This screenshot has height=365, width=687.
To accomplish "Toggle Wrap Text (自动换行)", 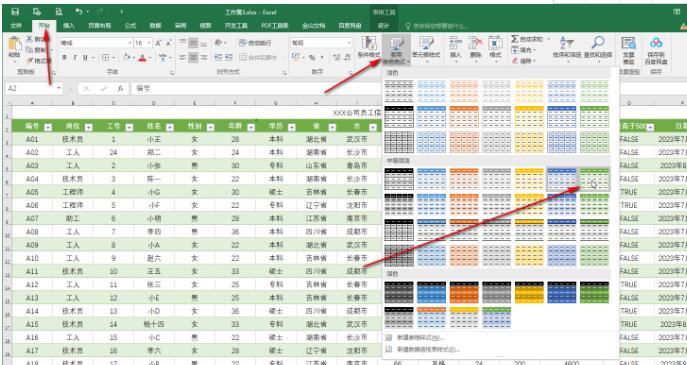I will 255,43.
